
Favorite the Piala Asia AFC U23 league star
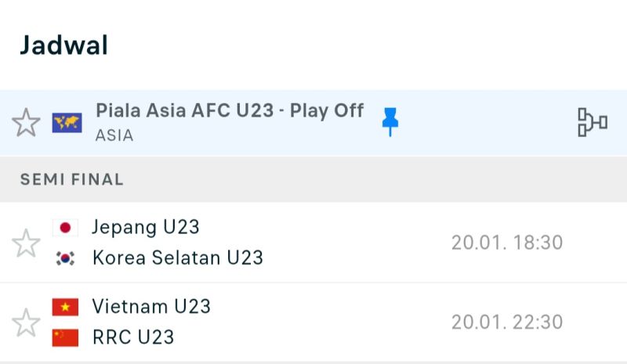[x=26, y=123]
